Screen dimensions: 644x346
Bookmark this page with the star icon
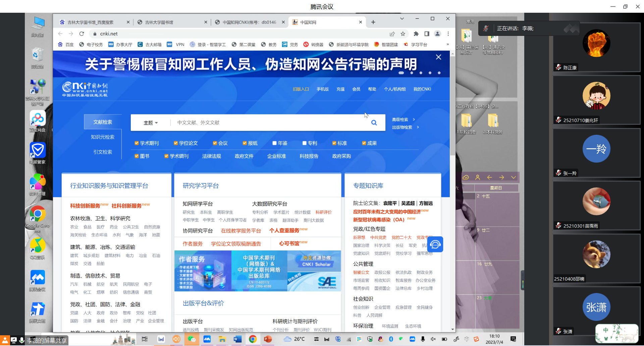tap(403, 34)
